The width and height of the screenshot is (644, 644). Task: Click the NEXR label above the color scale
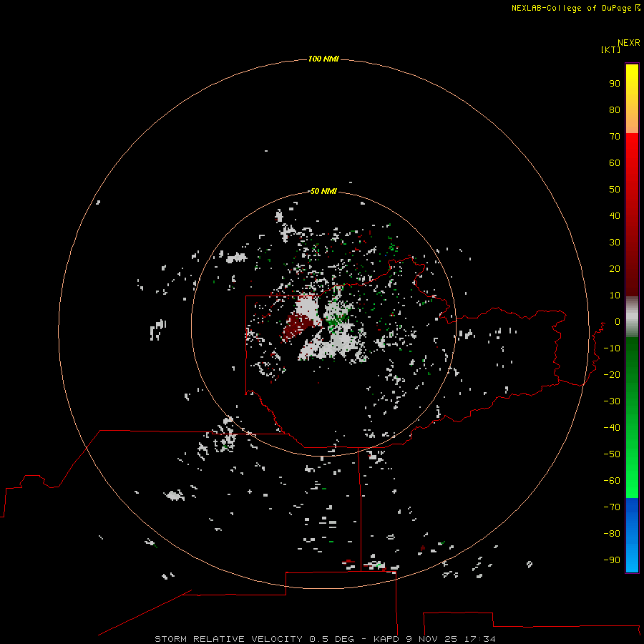(x=629, y=43)
